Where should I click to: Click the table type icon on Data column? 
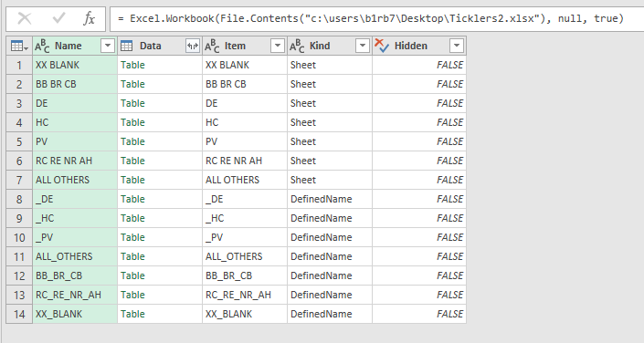point(126,46)
